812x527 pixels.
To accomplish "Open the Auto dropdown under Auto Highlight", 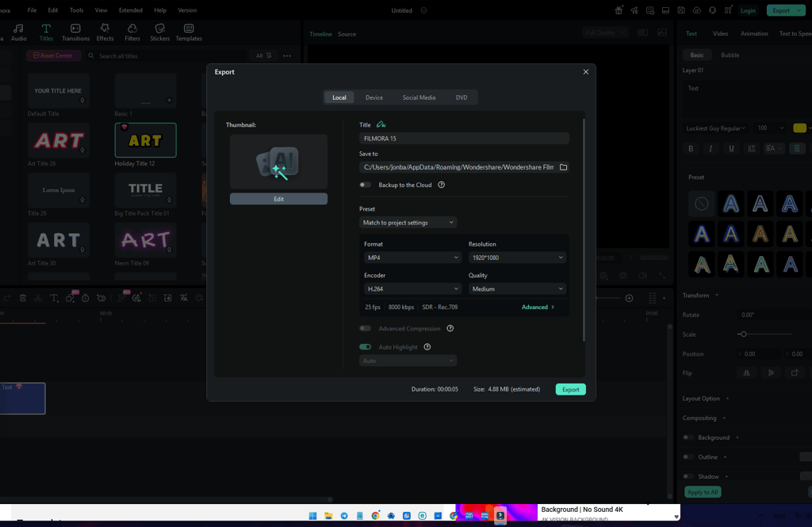I will [408, 361].
